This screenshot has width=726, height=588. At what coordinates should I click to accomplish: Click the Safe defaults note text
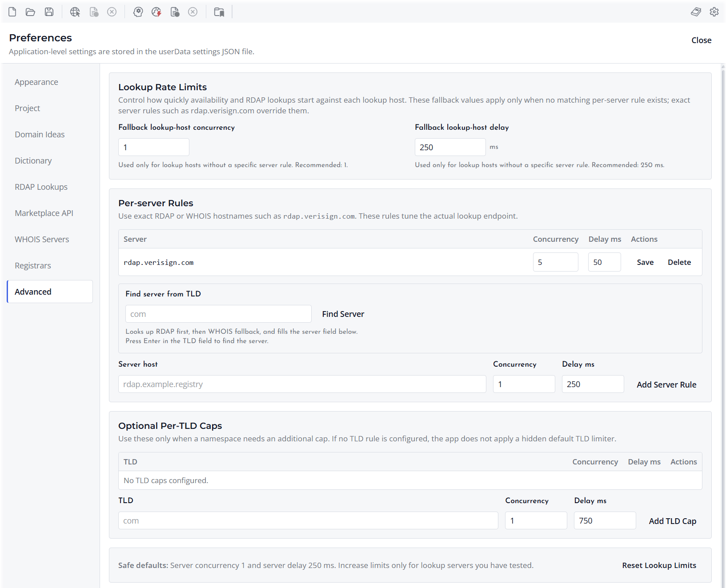click(x=326, y=565)
